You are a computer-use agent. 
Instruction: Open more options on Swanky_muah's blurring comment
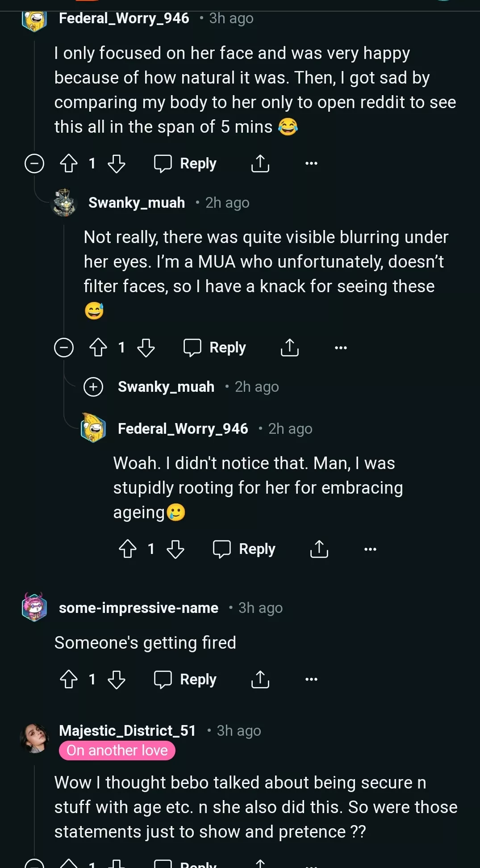[x=341, y=348]
